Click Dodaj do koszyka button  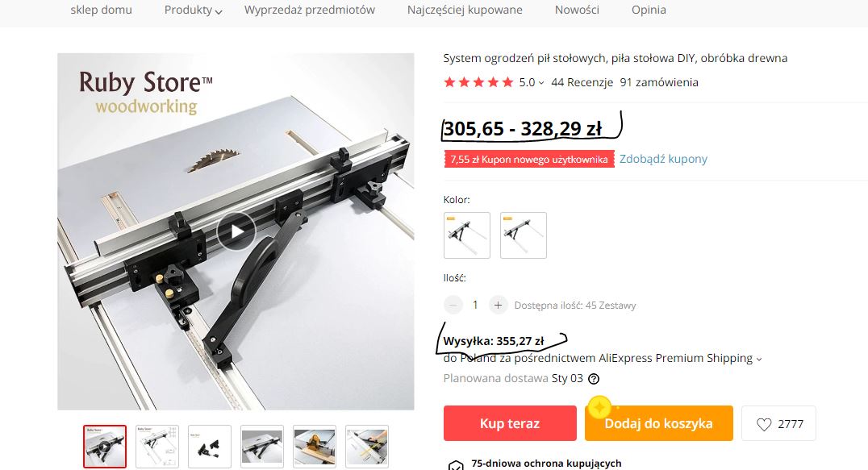659,423
